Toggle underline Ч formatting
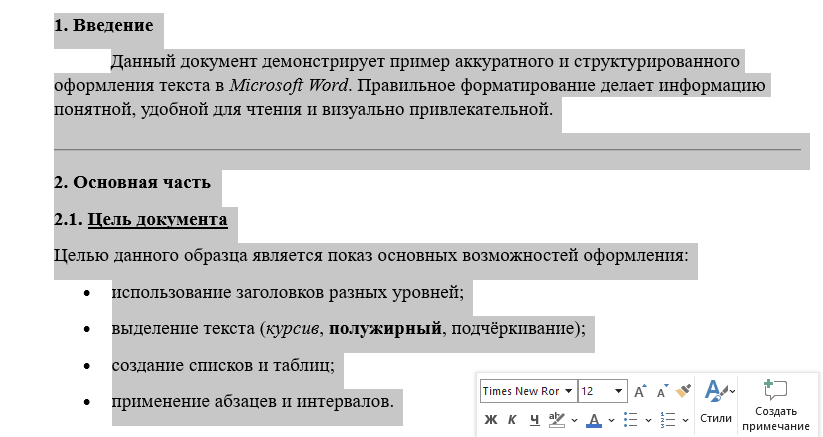This screenshot has height=437, width=823. pos(534,419)
